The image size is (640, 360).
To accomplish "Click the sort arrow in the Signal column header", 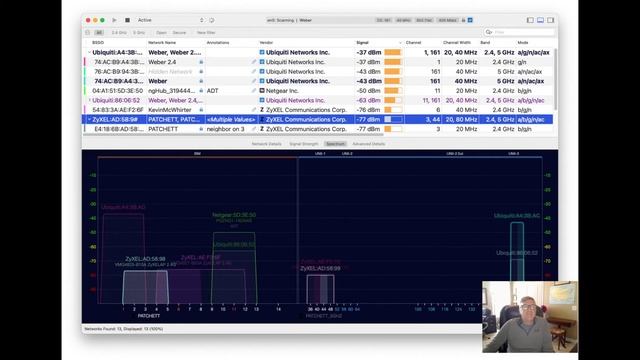I will [400, 42].
